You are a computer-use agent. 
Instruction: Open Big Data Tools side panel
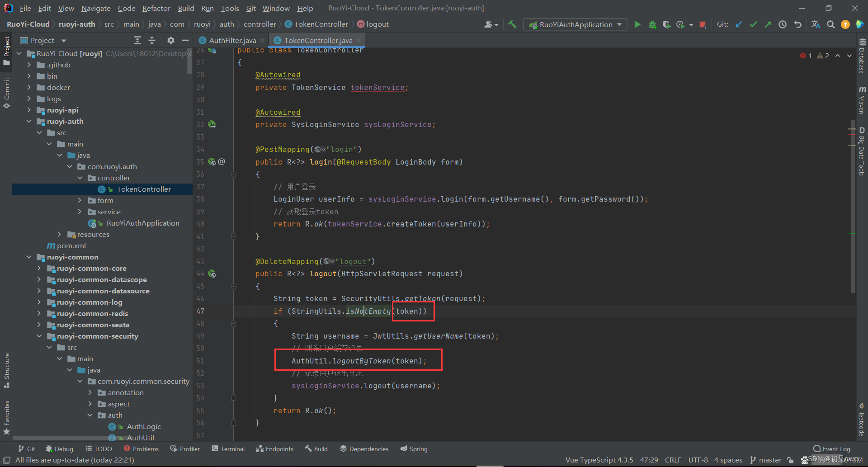pyautogui.click(x=862, y=151)
